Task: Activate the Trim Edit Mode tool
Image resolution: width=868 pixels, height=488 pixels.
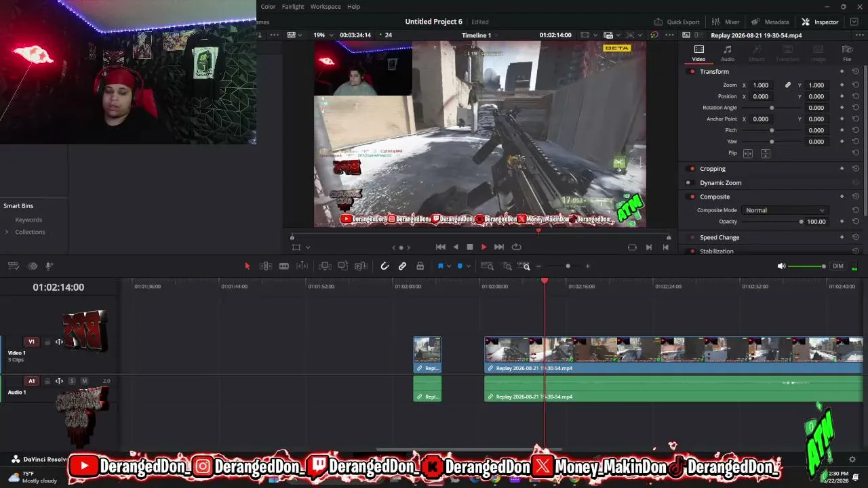Action: click(x=266, y=266)
